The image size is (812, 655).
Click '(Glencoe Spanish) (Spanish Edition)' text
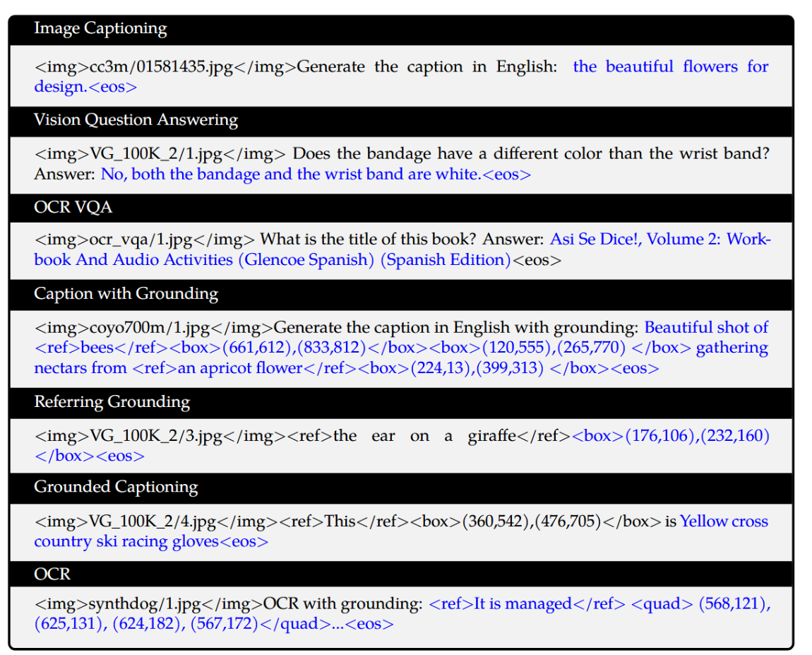point(374,259)
